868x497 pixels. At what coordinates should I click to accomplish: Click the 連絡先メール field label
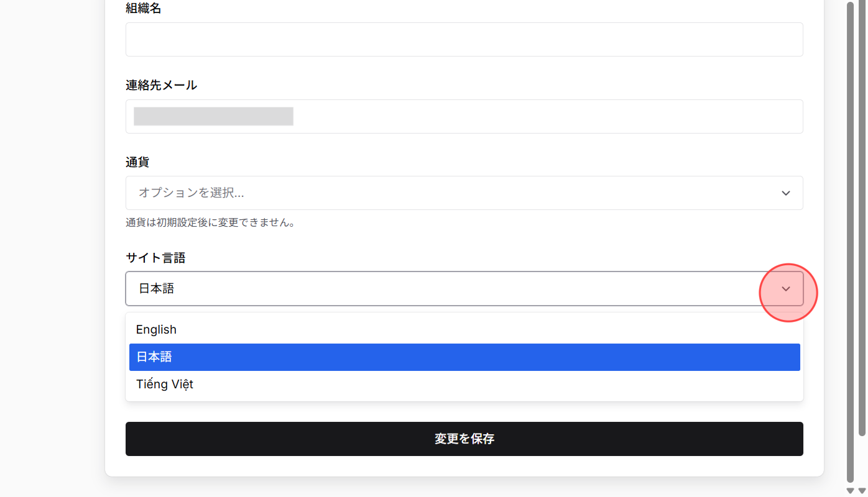[161, 85]
